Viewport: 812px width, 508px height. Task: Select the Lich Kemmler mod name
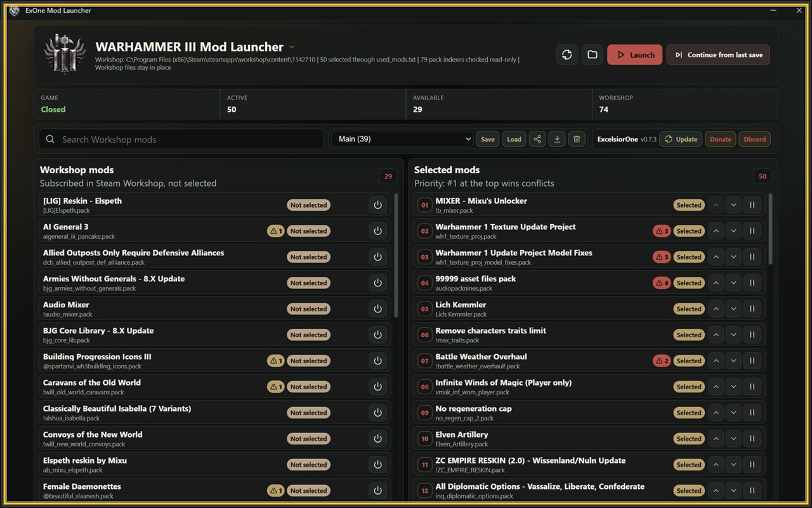pos(461,305)
